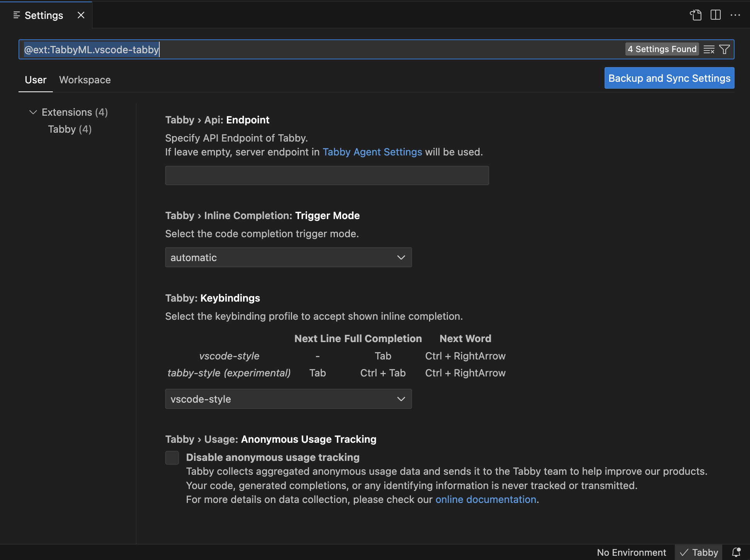Open the online documentation link
This screenshot has height=560, width=750.
coord(486,499)
